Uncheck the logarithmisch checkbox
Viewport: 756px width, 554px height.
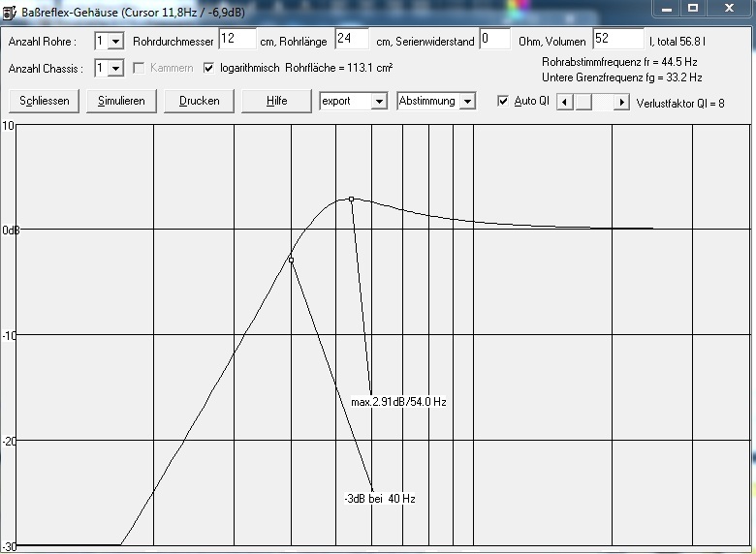click(208, 68)
